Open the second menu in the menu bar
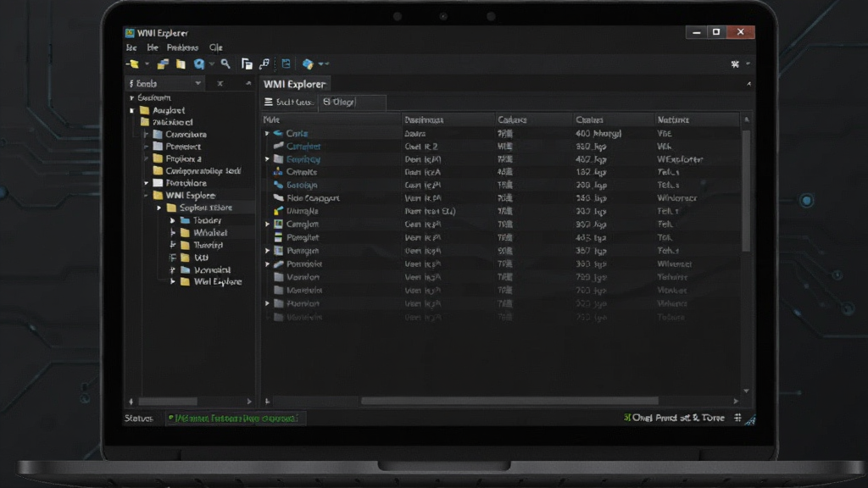Viewport: 868px width, 488px height. coord(153,47)
